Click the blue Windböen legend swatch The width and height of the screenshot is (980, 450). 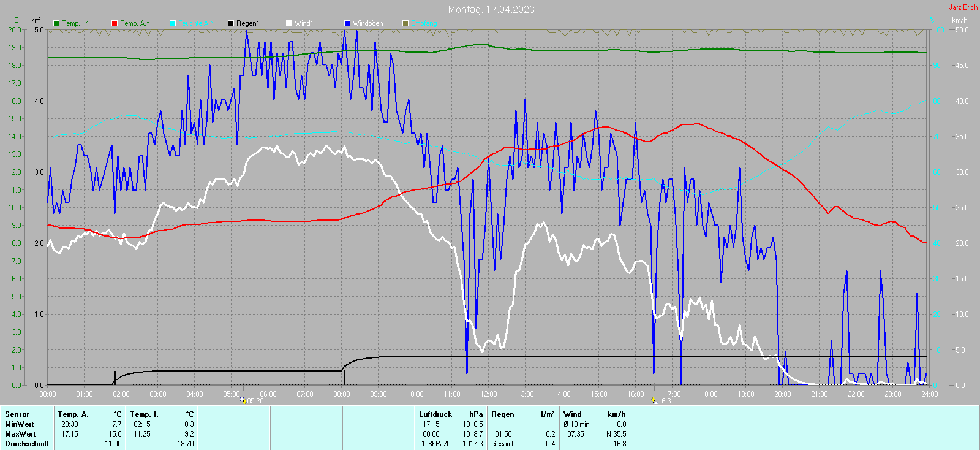coord(347,23)
